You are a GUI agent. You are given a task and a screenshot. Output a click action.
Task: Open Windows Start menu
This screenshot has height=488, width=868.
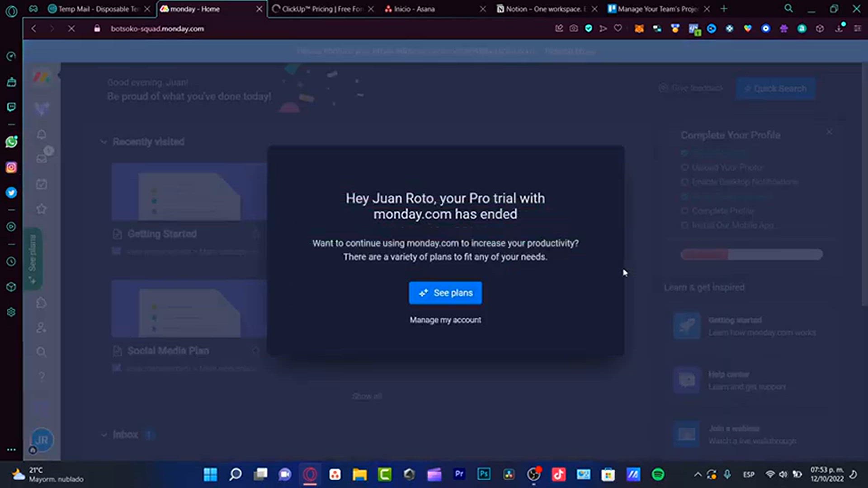210,474
